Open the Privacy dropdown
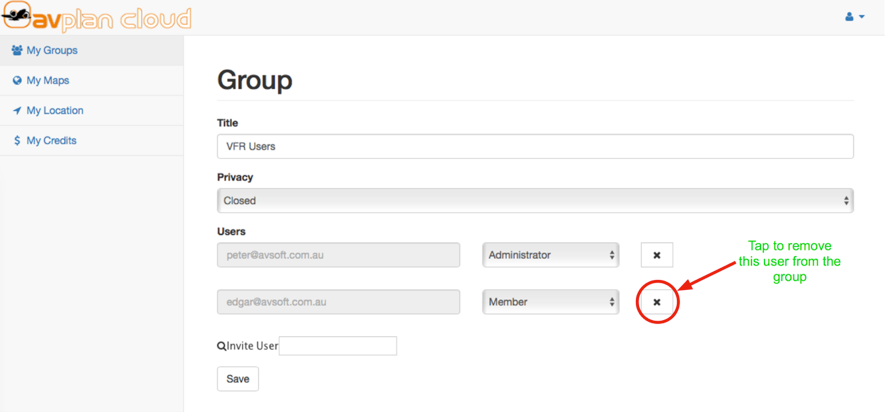Viewport: 885px width, 412px height. [535, 200]
